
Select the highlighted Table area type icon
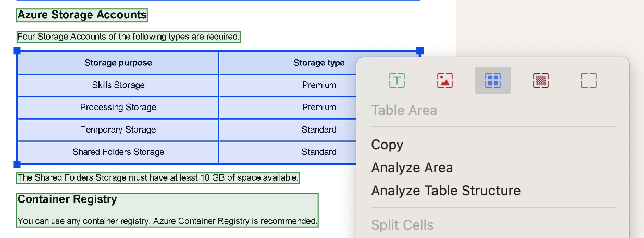tap(493, 80)
